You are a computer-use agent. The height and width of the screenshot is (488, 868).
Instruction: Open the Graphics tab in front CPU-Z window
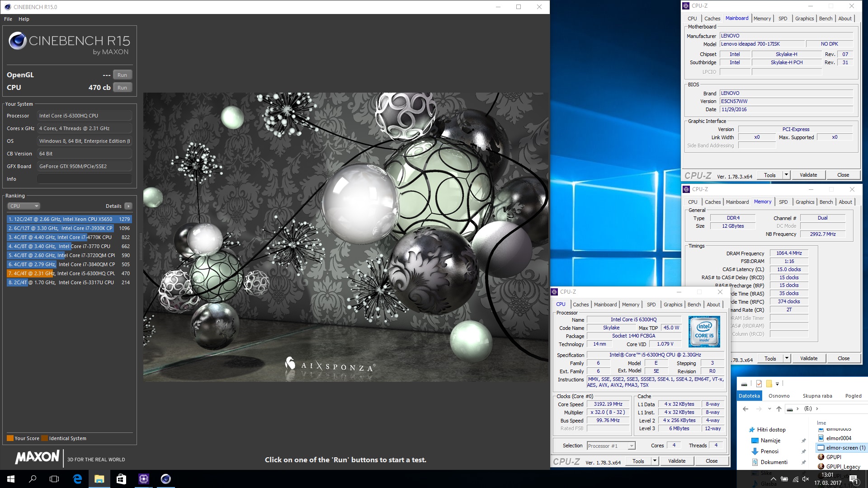click(x=673, y=305)
